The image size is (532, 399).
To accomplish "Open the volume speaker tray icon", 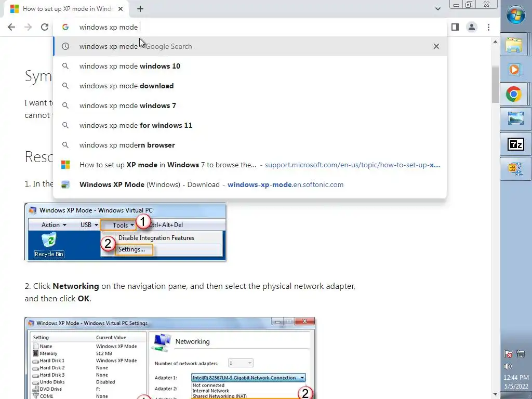I will pos(508,366).
